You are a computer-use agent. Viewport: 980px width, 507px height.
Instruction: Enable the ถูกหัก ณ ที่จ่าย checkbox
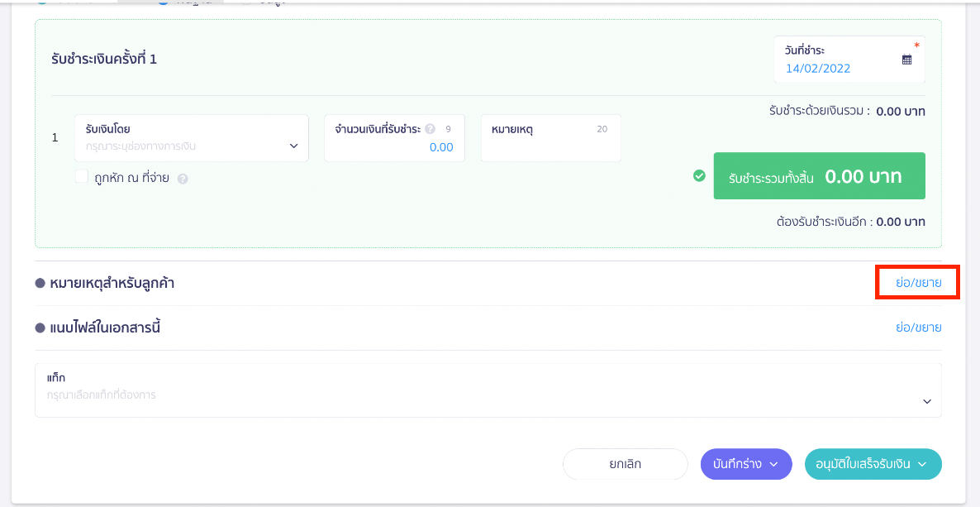click(x=81, y=176)
